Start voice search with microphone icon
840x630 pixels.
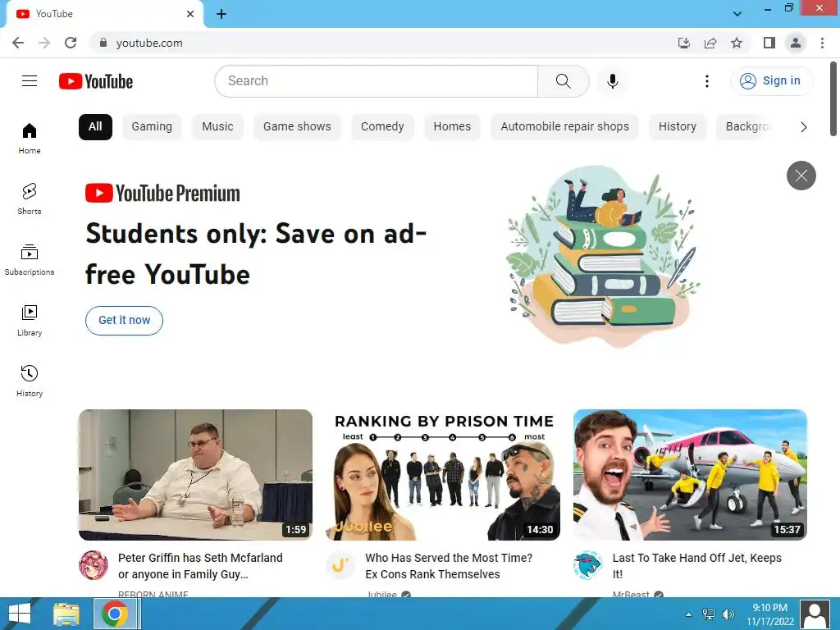613,81
